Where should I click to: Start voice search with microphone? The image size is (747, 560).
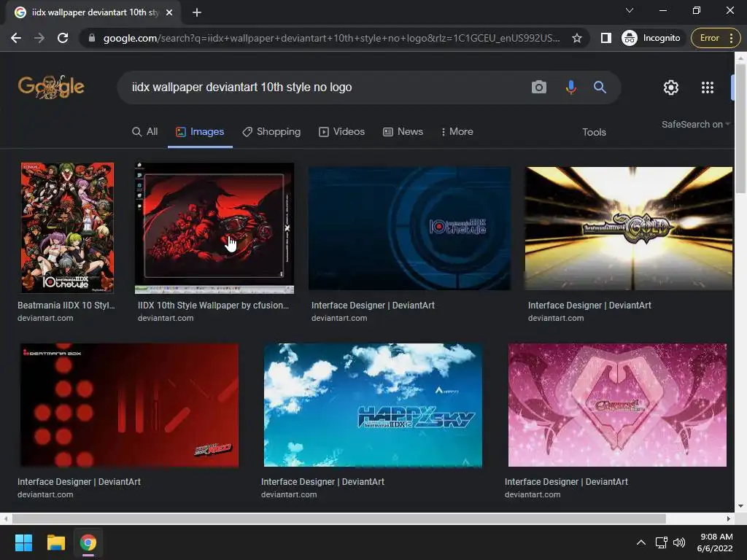[x=570, y=87]
